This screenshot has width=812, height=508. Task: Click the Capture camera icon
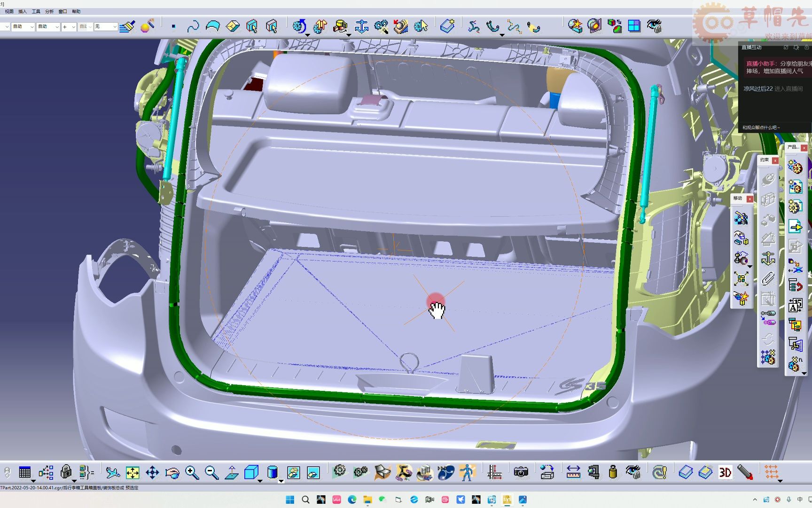click(521, 472)
